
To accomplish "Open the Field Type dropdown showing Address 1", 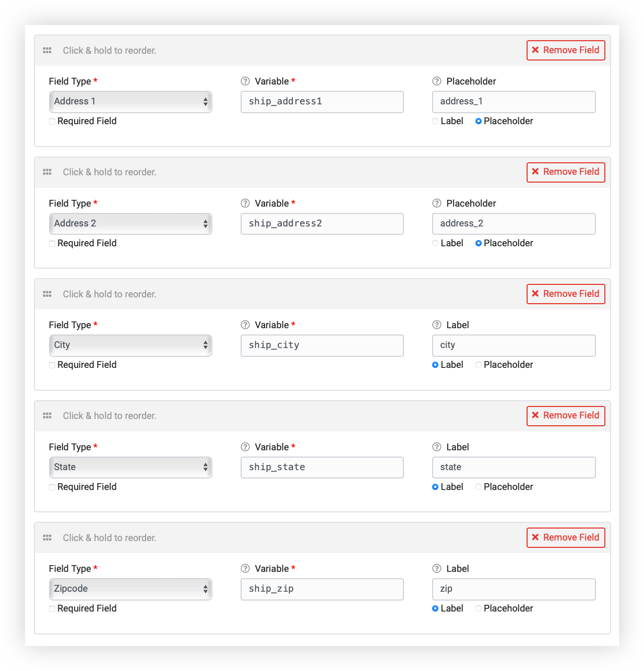I will (130, 101).
